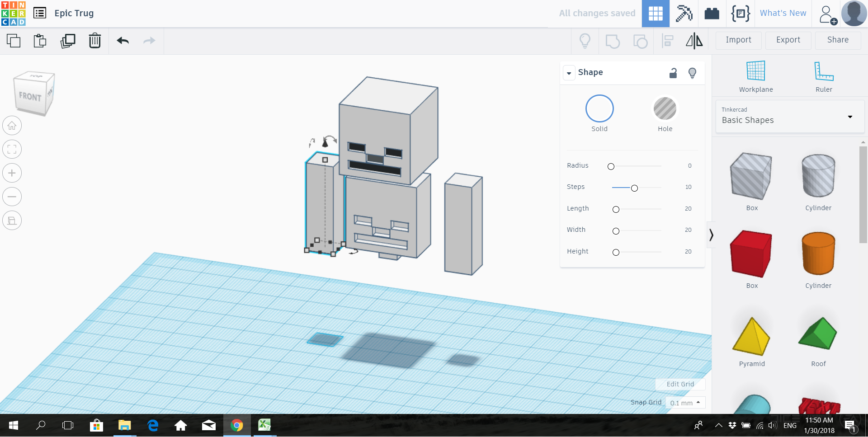Image resolution: width=868 pixels, height=437 pixels.
Task: Click the Steps slider handle
Action: pos(634,188)
